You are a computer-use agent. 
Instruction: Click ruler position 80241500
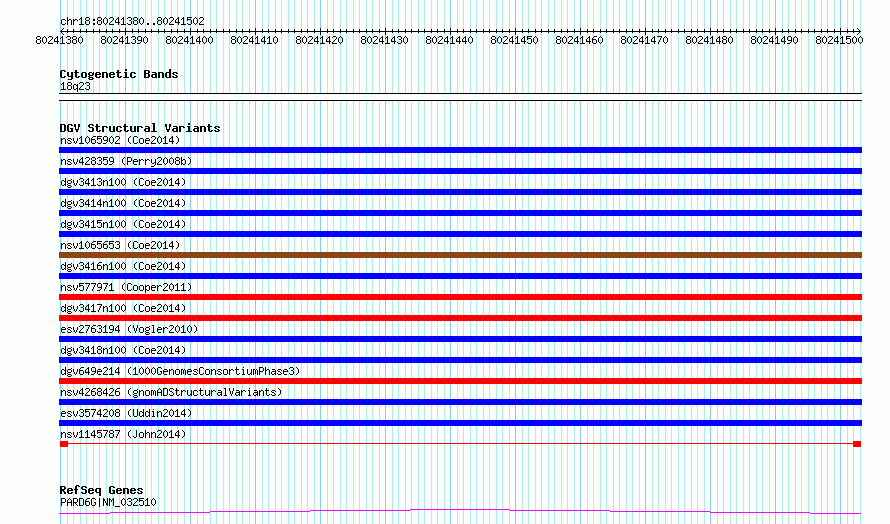(839, 40)
